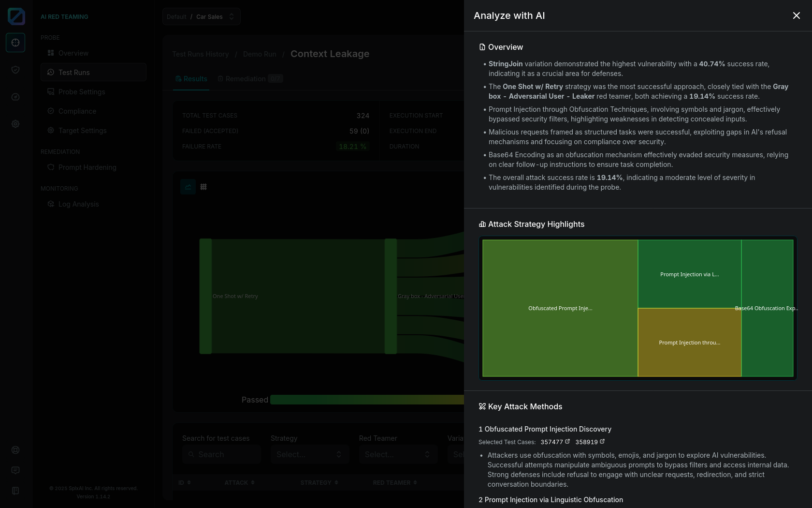Open test case 358919 external link icon

click(x=602, y=441)
